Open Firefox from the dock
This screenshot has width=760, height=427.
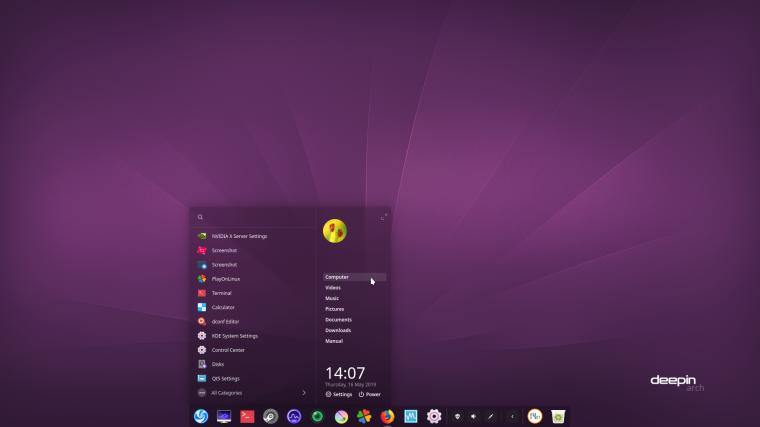click(387, 416)
